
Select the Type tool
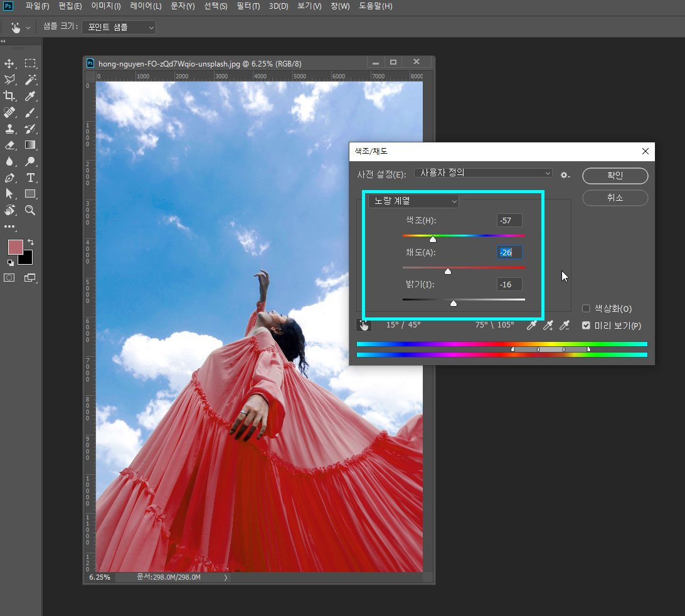30,178
